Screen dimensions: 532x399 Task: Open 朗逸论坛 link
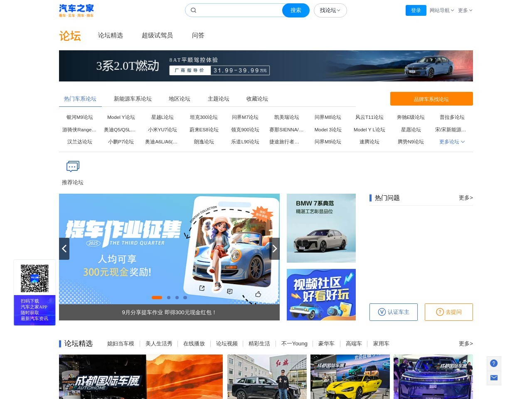[x=204, y=142]
